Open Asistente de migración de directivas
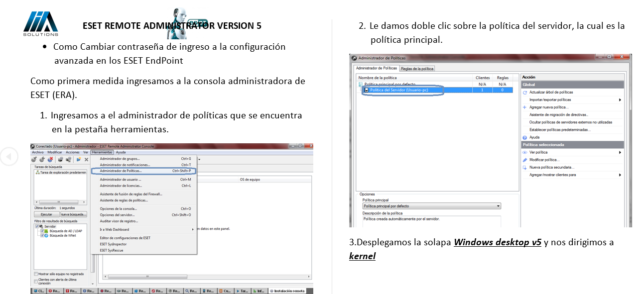 558,115
